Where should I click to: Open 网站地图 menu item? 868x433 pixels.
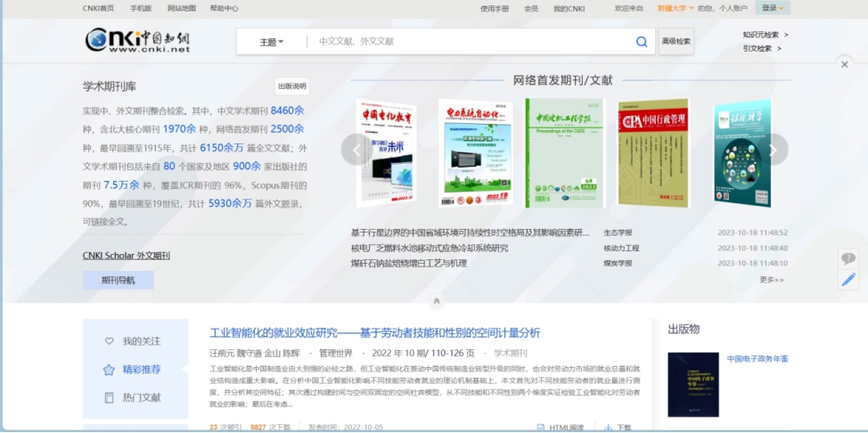point(182,8)
